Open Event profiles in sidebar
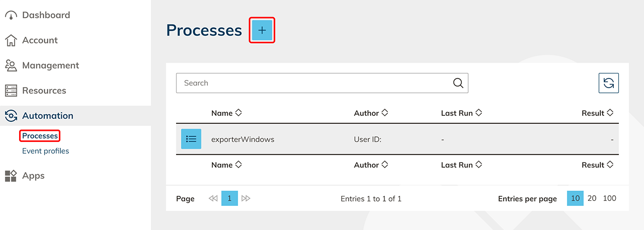 click(x=45, y=151)
